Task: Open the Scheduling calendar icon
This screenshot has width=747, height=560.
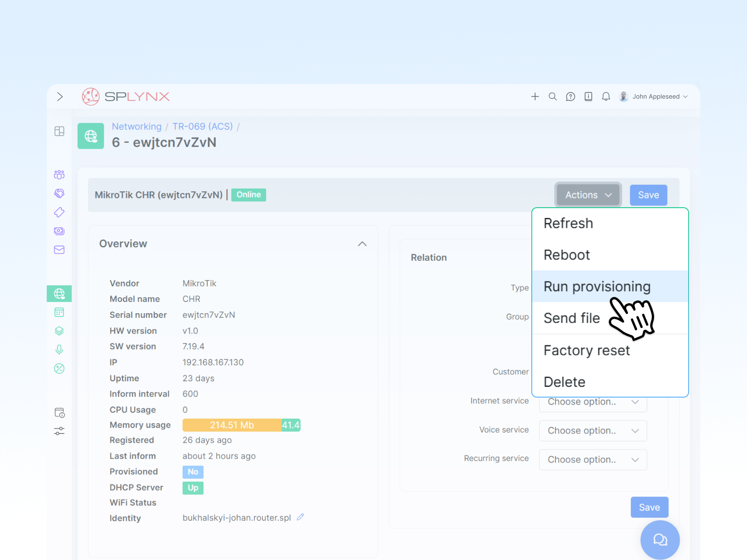Action: pos(59,312)
